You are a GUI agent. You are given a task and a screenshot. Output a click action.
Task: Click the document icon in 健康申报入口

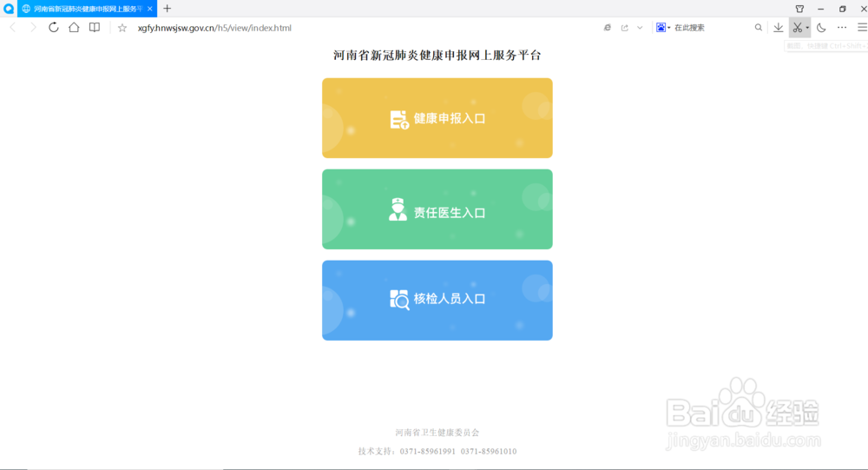(x=399, y=119)
